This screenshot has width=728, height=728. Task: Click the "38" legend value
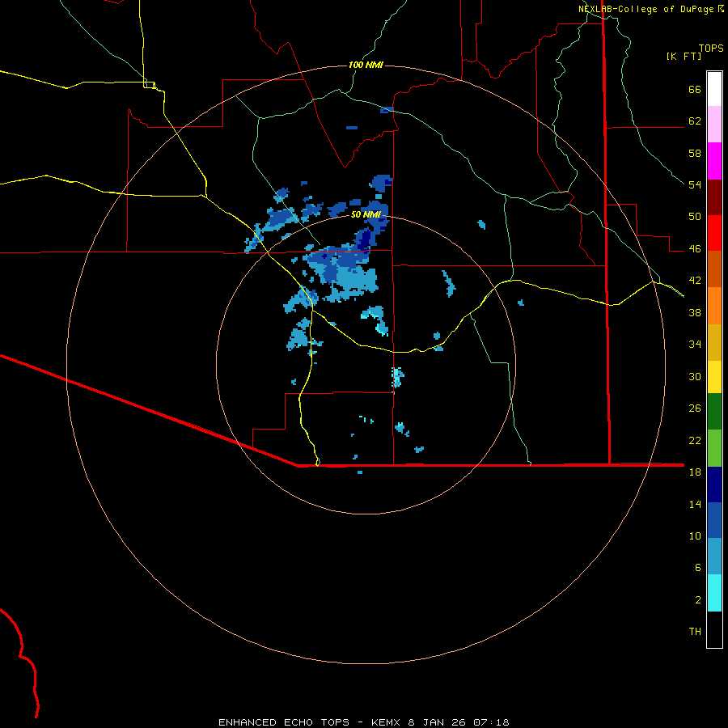click(695, 312)
